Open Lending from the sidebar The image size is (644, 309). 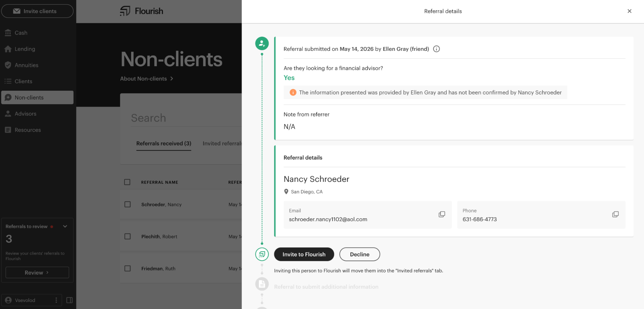coord(37,49)
